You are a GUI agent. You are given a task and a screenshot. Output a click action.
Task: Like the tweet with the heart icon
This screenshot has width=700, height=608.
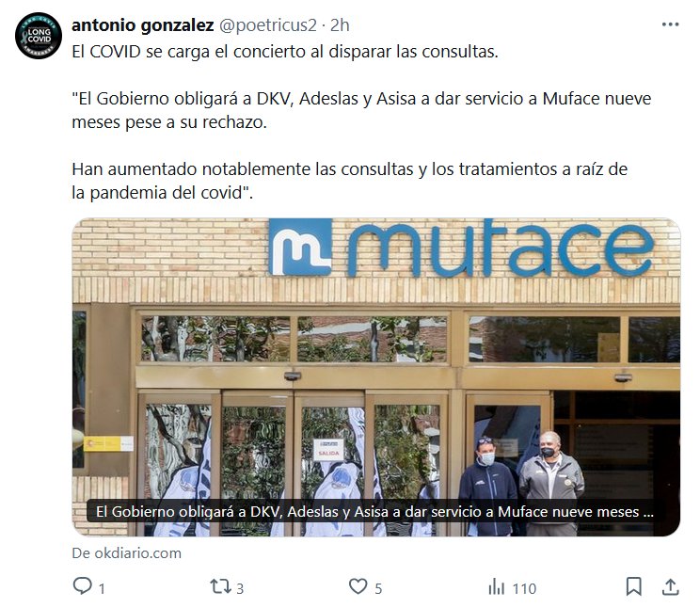click(358, 586)
